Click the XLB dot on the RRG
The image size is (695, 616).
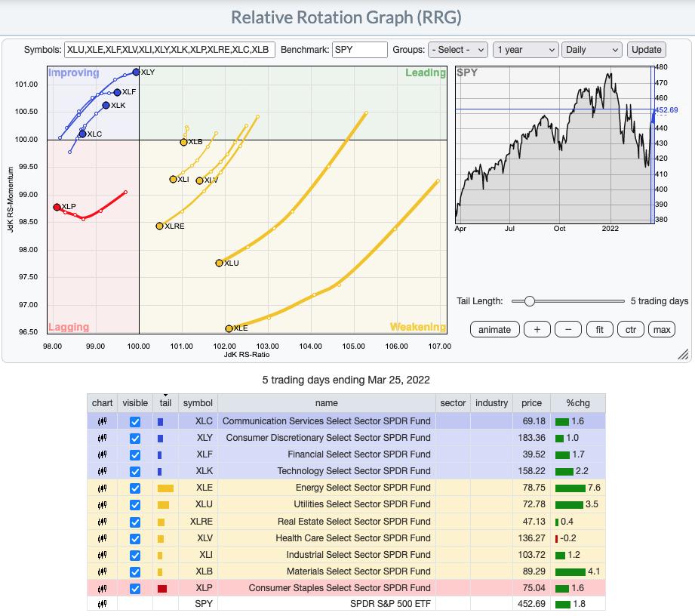(x=183, y=143)
